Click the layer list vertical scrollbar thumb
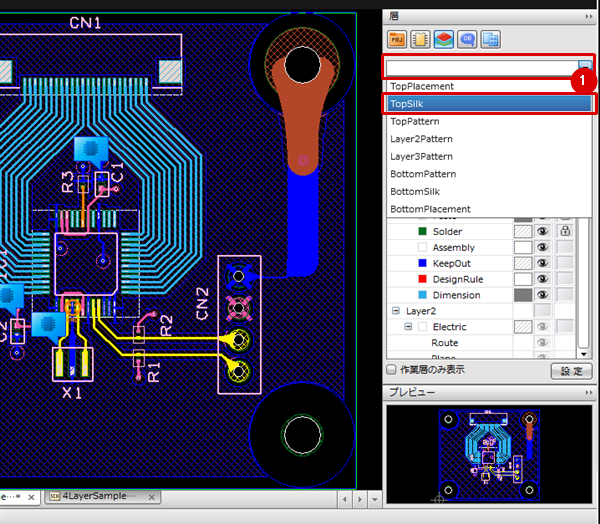Screen dimensions: 600x524 click(x=583, y=283)
